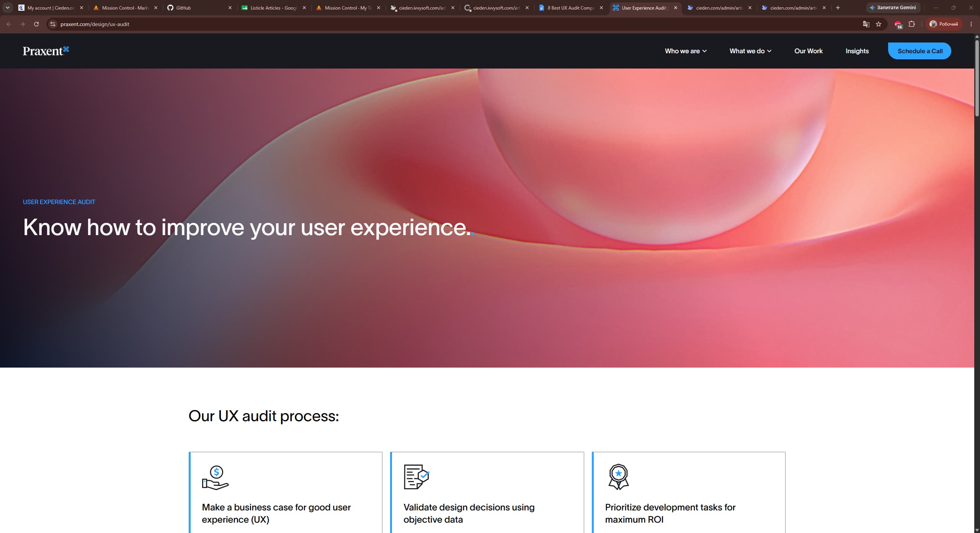This screenshot has width=980, height=533.
Task: Click document checkmark validate icon
Action: pos(416,477)
